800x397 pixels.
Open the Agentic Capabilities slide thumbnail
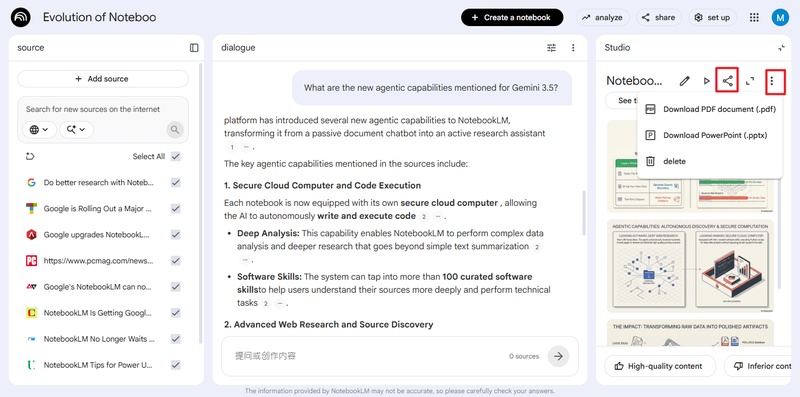tap(690, 266)
